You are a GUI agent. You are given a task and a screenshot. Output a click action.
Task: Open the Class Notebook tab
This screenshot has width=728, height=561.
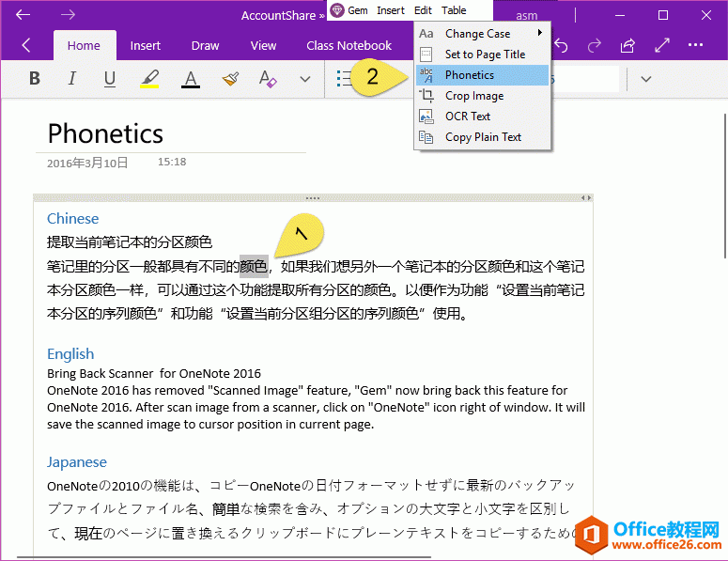click(349, 45)
